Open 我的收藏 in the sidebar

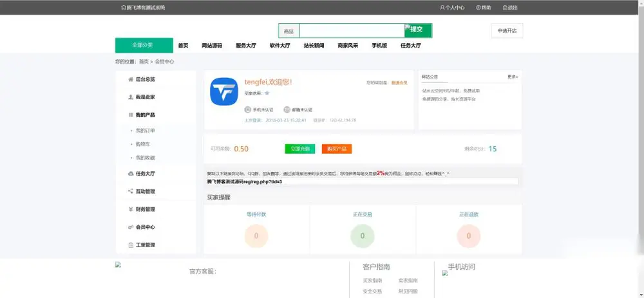(145, 158)
